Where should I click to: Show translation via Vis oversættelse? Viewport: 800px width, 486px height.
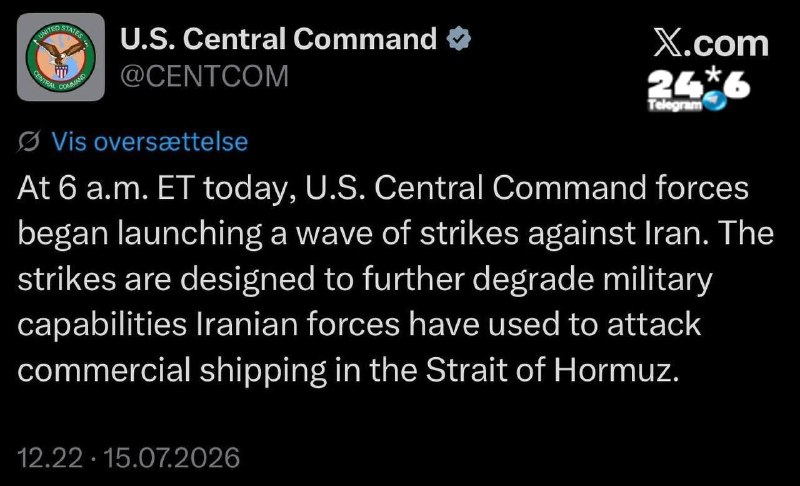[149, 141]
